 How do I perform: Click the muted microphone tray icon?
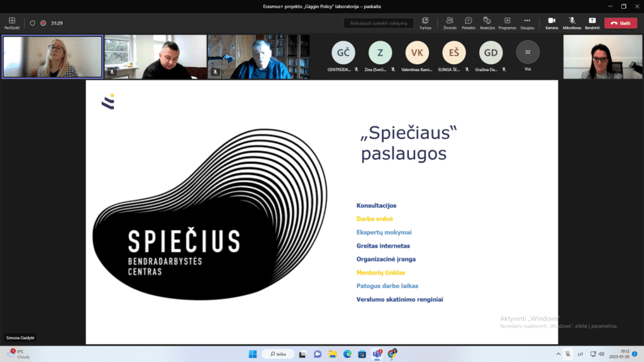tap(568, 354)
